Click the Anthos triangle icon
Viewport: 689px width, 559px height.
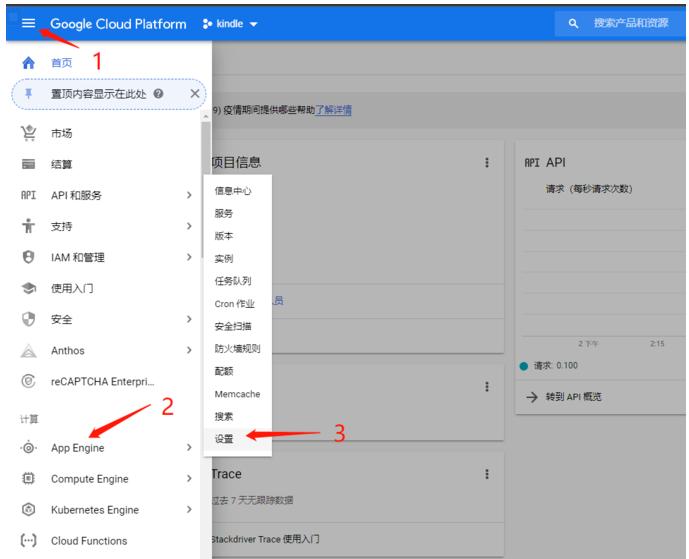[29, 350]
